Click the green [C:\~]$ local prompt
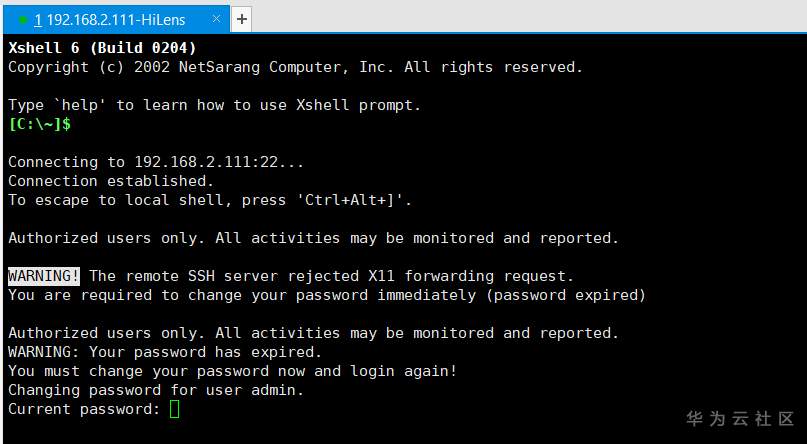 [x=40, y=124]
